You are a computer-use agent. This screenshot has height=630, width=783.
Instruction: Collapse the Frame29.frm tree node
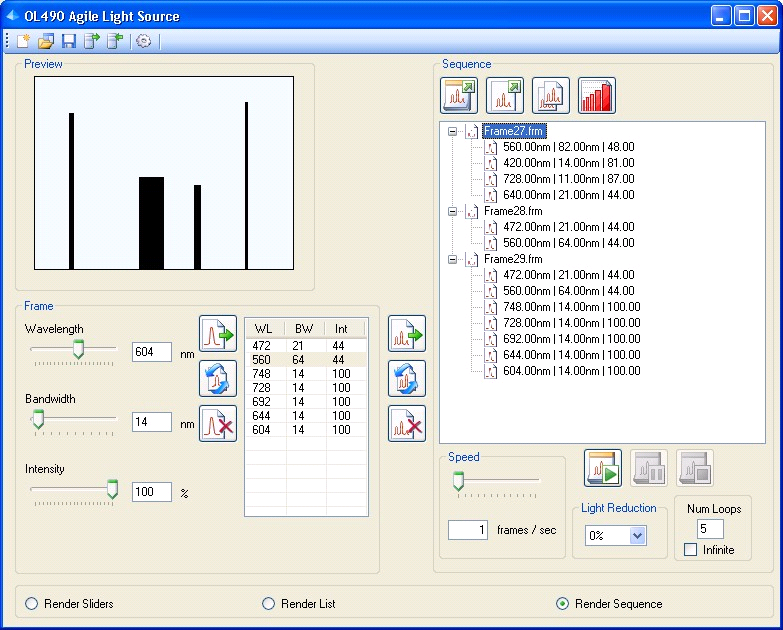coord(452,260)
